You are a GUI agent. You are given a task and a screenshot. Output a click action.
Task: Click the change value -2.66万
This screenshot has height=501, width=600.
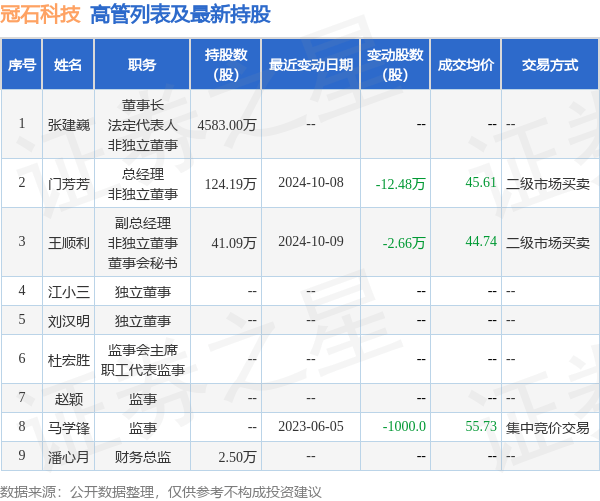404,243
